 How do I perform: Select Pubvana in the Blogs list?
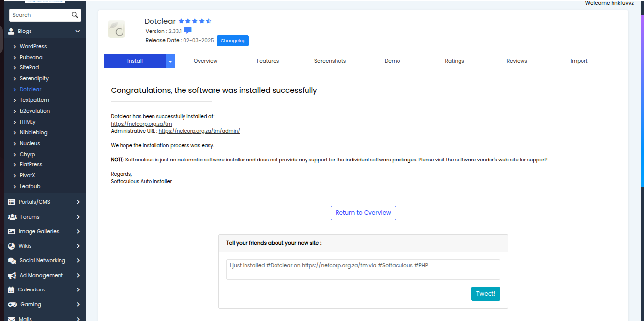(x=31, y=57)
